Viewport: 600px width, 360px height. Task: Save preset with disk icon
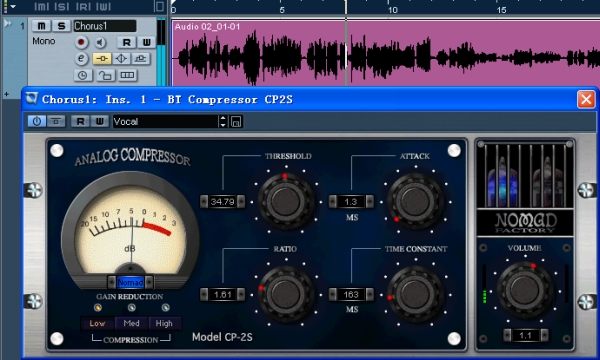(236, 122)
